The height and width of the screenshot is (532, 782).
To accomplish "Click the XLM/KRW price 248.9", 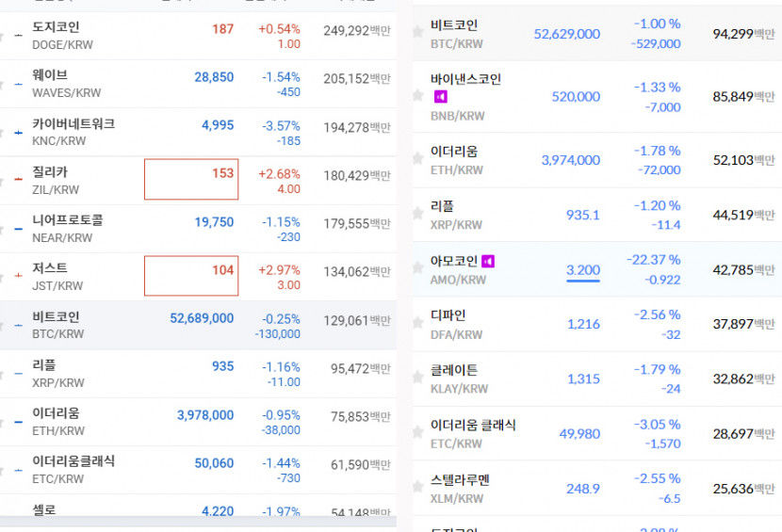I will [x=583, y=489].
